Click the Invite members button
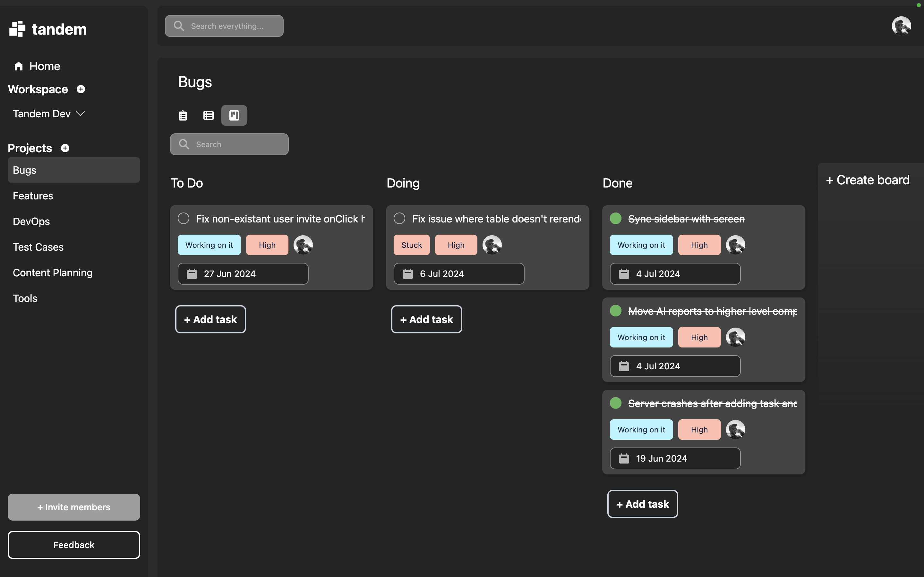Image resolution: width=924 pixels, height=577 pixels. click(x=74, y=507)
